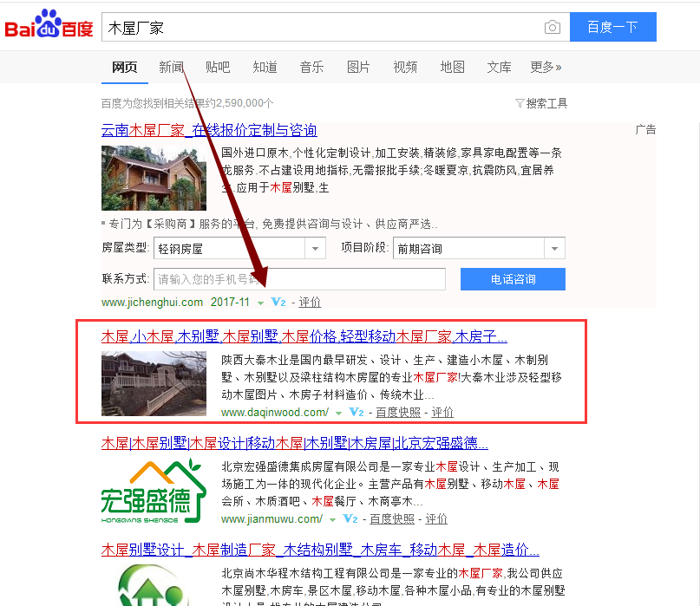The image size is (700, 606).
Task: Expand arrow after jichenghui.com 2017-11
Action: pyautogui.click(x=260, y=303)
